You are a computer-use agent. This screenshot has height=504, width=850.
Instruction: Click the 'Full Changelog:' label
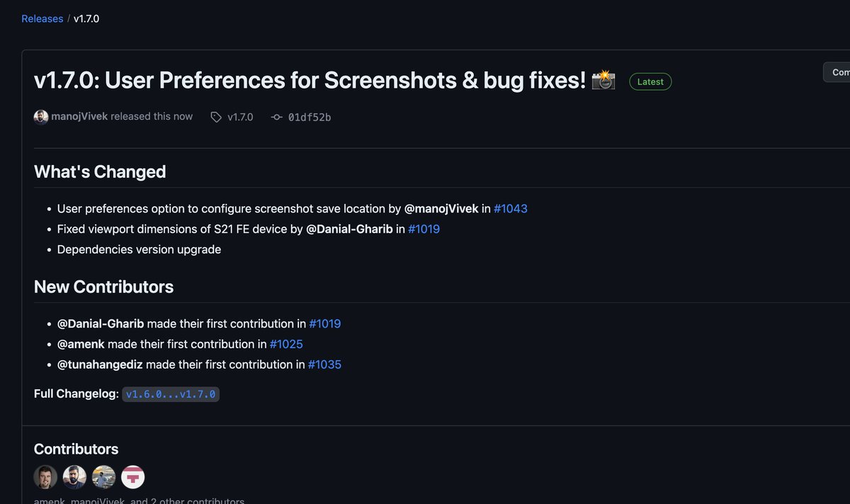pos(76,394)
